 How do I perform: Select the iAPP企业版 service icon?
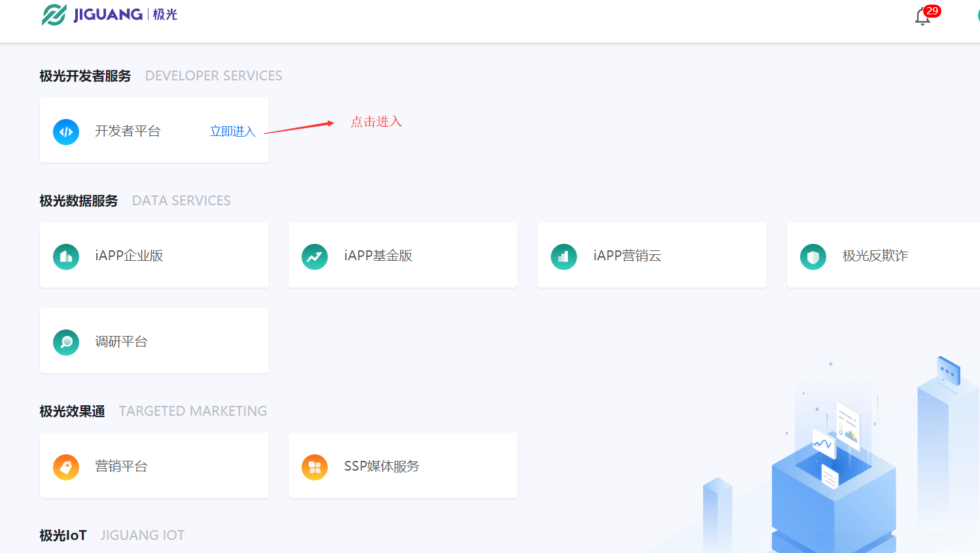[65, 256]
